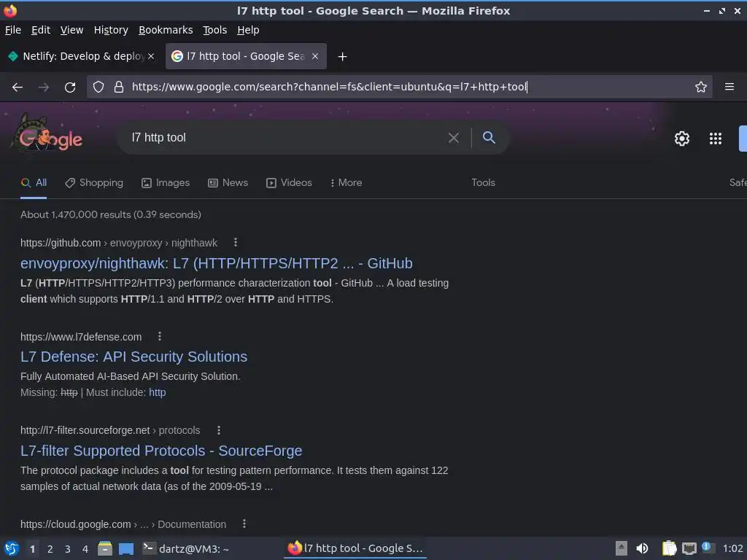The image size is (747, 560).
Task: Open envoyproxy/nighthawk GitHub result link
Action: point(216,263)
